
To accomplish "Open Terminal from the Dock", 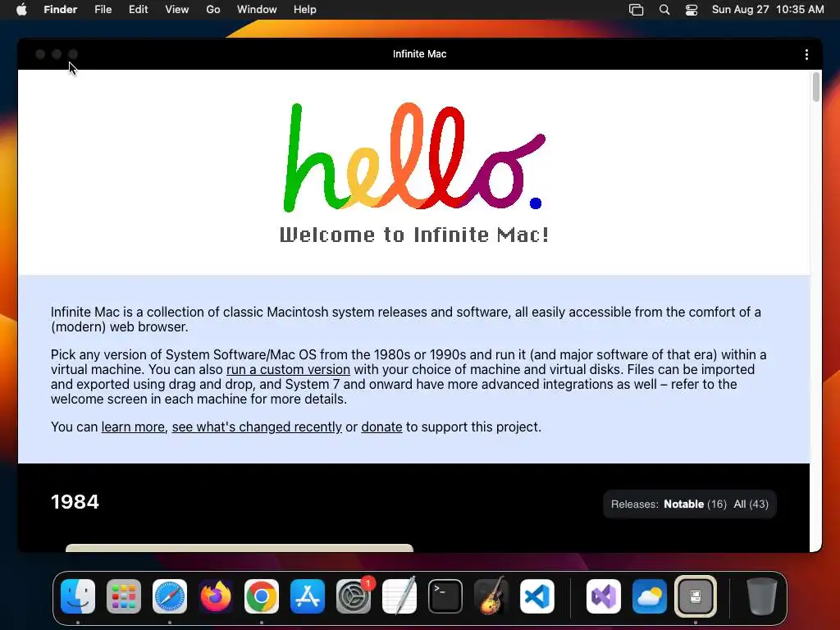I will [x=445, y=596].
